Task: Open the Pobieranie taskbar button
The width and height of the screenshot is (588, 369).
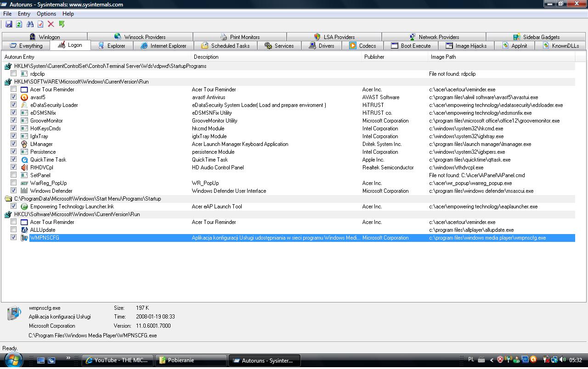Action: [x=191, y=360]
